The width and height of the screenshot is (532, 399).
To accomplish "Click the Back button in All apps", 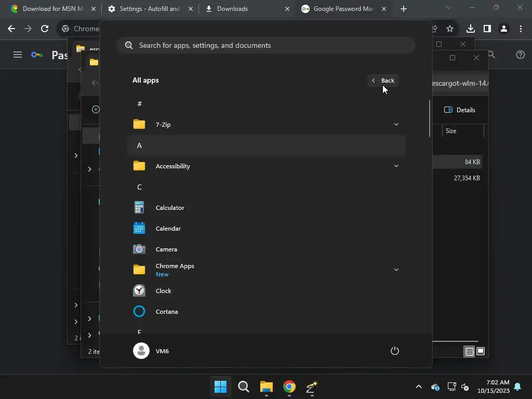I will tap(383, 81).
